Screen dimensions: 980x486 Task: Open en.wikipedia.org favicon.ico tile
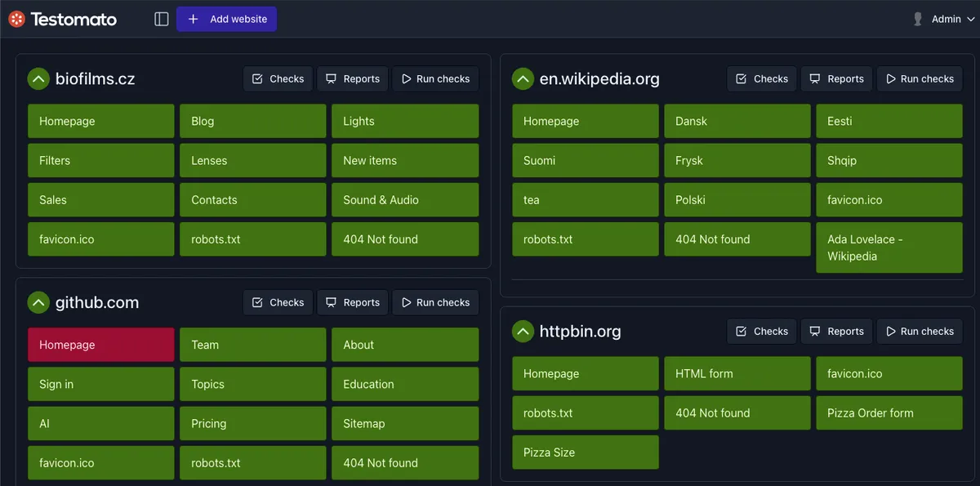889,200
